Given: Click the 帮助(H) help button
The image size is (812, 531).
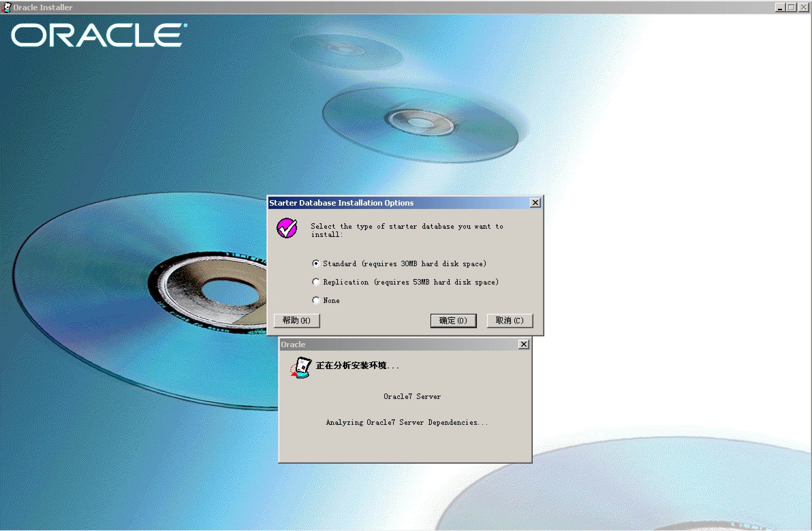Looking at the screenshot, I should [296, 321].
